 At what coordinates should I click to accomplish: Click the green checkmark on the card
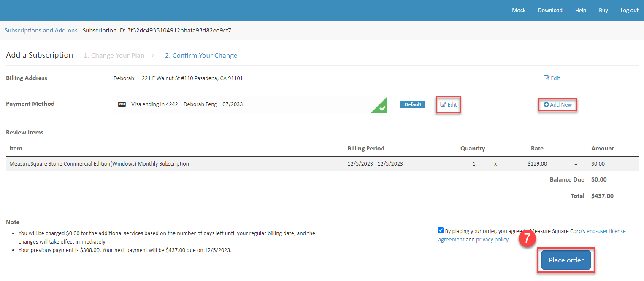(x=382, y=108)
